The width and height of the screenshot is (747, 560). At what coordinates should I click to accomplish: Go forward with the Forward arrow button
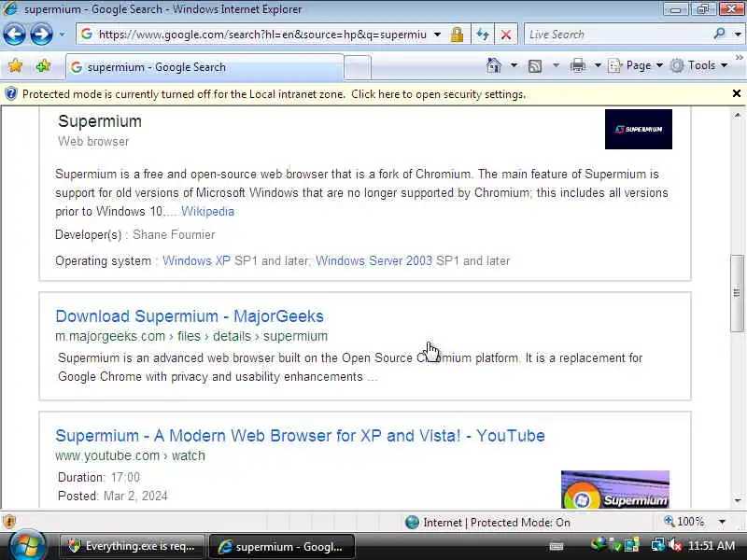click(x=41, y=35)
